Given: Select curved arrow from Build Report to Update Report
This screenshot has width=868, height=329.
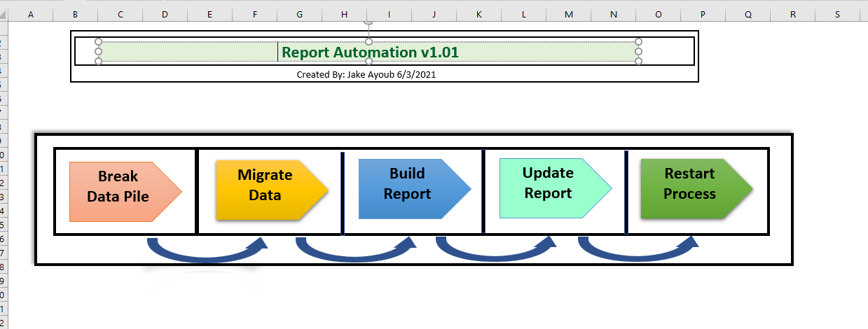Looking at the screenshot, I should click(x=497, y=251).
